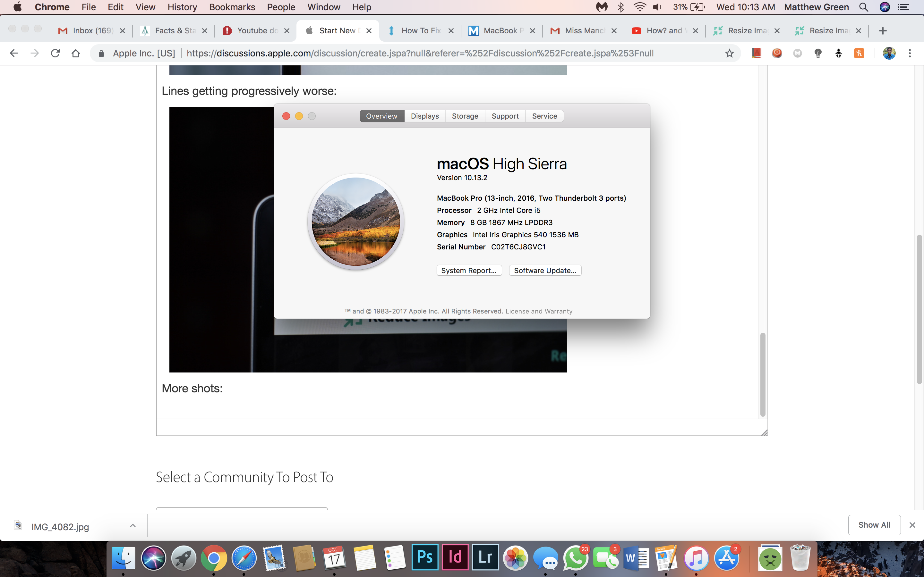This screenshot has height=577, width=924.
Task: Click the bookmark star icon in address bar
Action: pyautogui.click(x=729, y=54)
